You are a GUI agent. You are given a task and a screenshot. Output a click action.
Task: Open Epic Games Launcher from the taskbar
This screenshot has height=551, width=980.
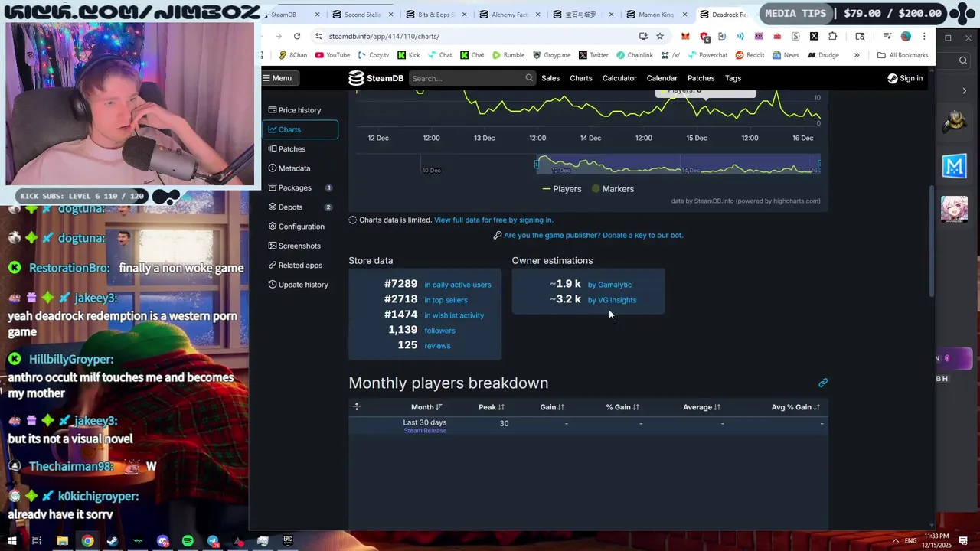pos(288,541)
